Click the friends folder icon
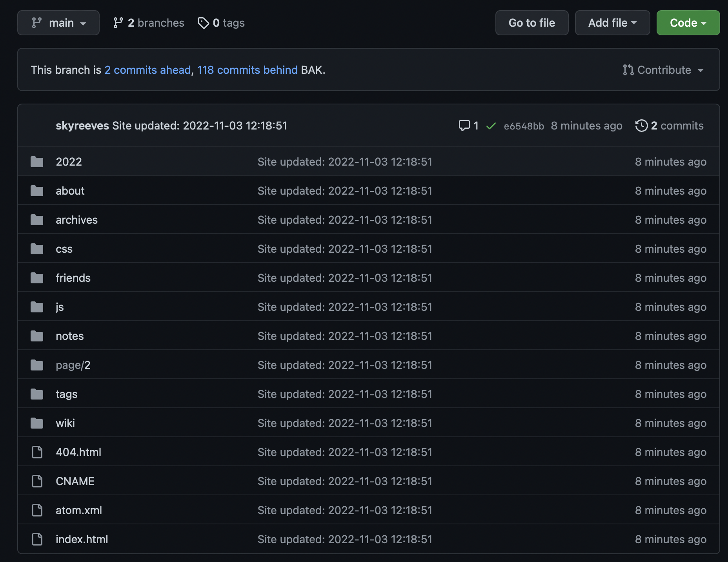The width and height of the screenshot is (728, 562). coord(37,278)
